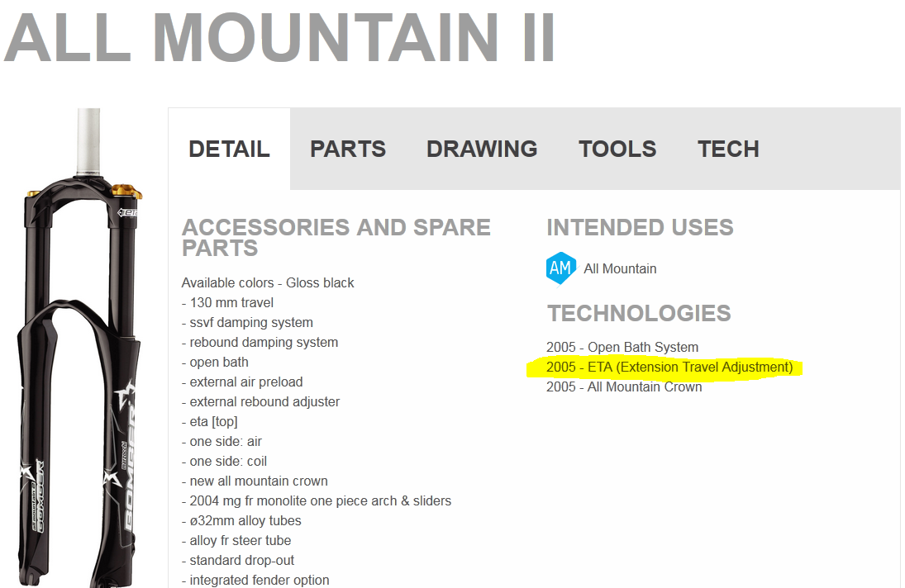Click the ALL MOUNTAIN II page title
The image size is (905, 588).
click(x=279, y=37)
